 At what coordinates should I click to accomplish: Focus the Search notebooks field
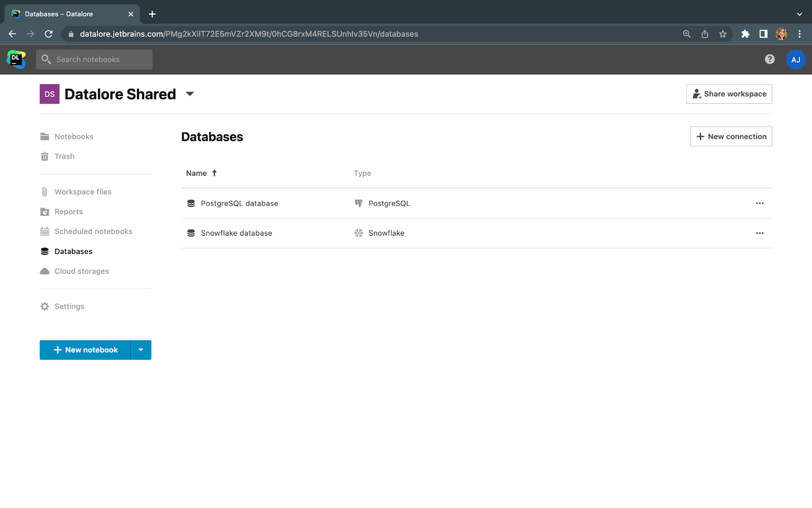(x=94, y=59)
